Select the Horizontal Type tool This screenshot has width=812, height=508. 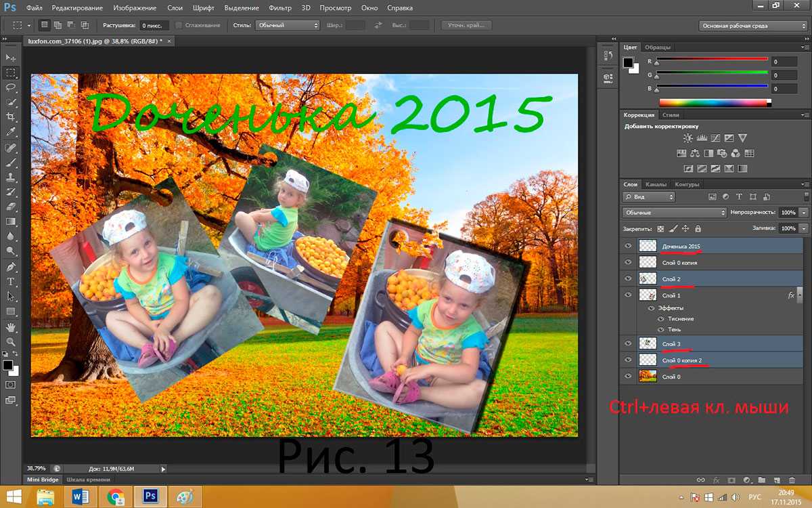coord(11,281)
